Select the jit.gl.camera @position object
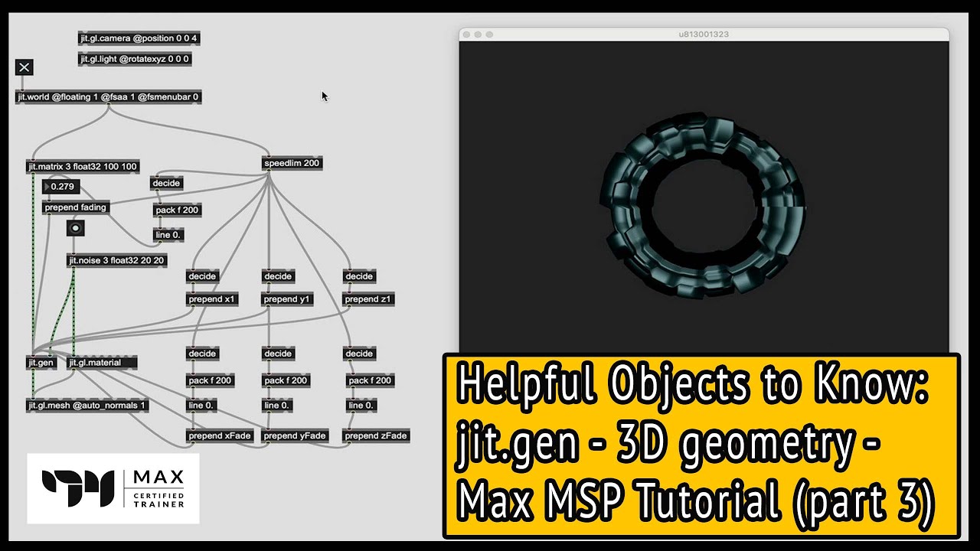The width and height of the screenshot is (980, 551). 140,37
